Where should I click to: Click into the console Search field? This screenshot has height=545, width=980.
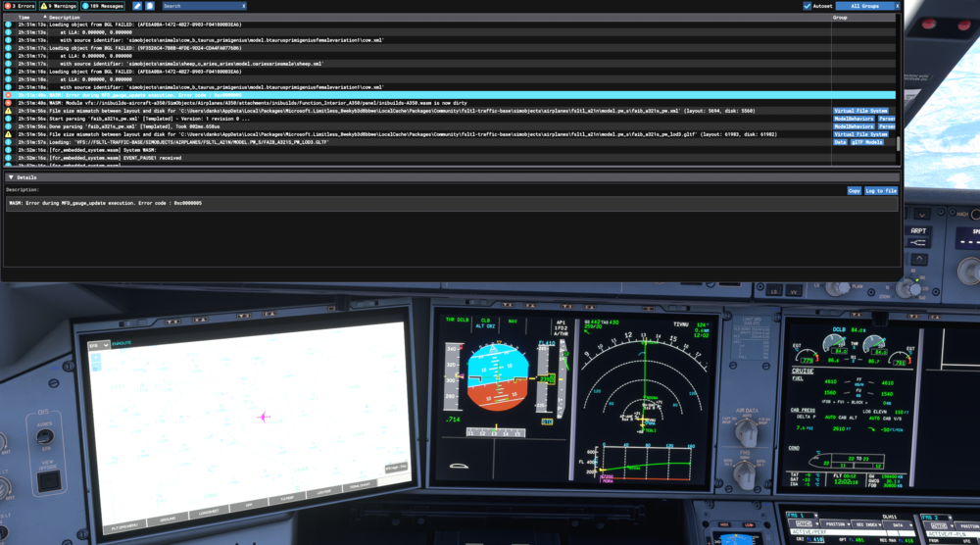point(201,6)
